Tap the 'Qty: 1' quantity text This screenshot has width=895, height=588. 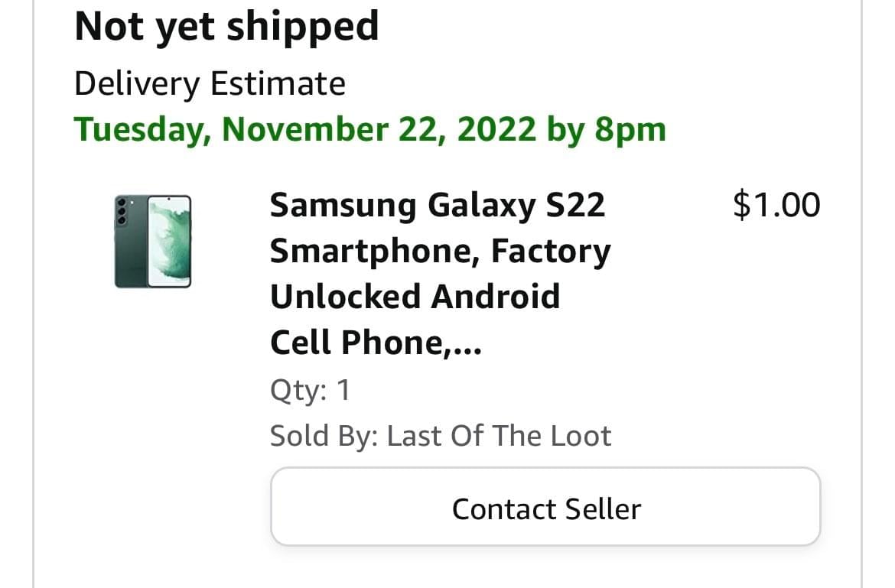click(310, 390)
